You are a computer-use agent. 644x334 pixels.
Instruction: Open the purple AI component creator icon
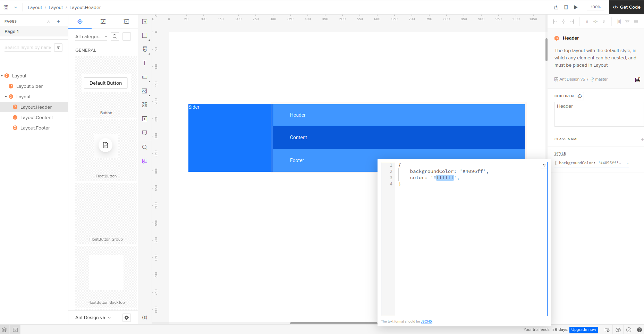tap(145, 161)
